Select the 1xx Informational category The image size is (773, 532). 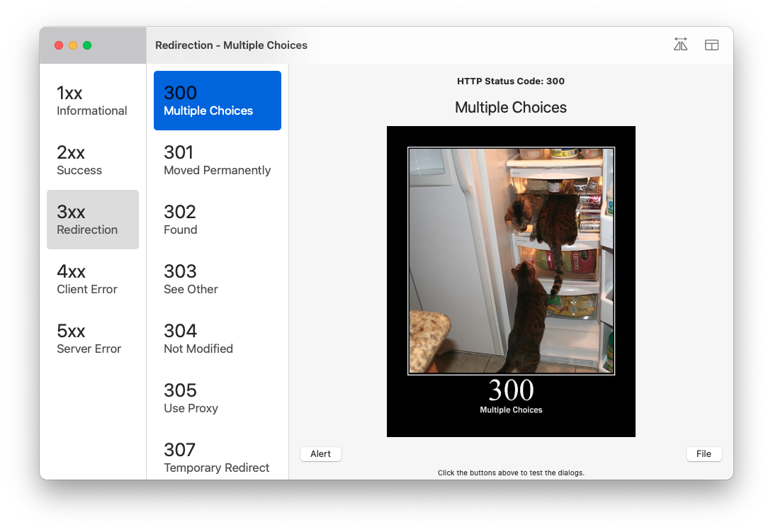click(x=93, y=101)
